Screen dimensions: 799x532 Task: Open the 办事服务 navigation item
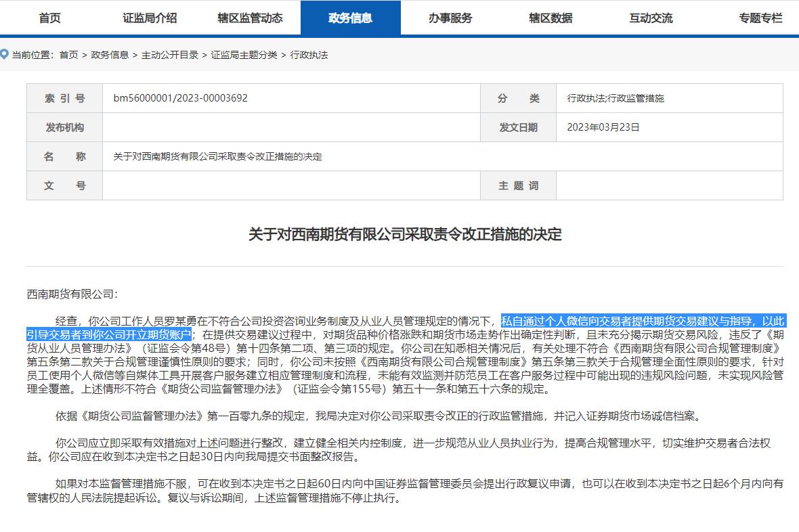(450, 18)
